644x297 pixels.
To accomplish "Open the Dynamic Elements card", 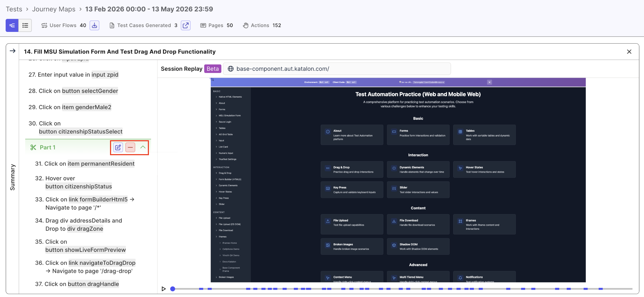I will (x=418, y=169).
